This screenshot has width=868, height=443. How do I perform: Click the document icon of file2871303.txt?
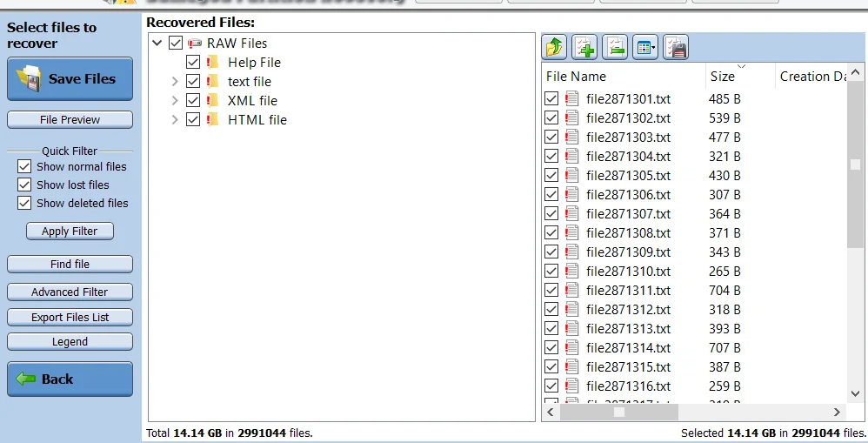[x=571, y=137]
